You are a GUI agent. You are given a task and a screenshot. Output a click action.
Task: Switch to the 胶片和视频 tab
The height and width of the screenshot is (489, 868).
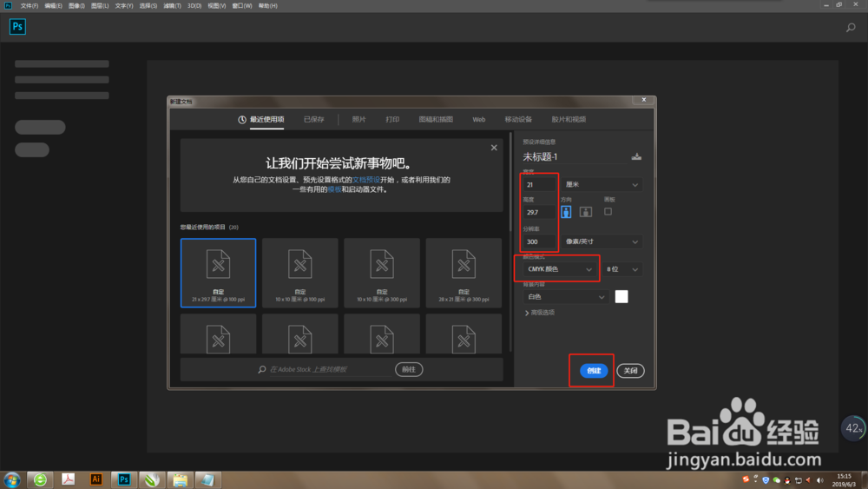[x=569, y=120]
